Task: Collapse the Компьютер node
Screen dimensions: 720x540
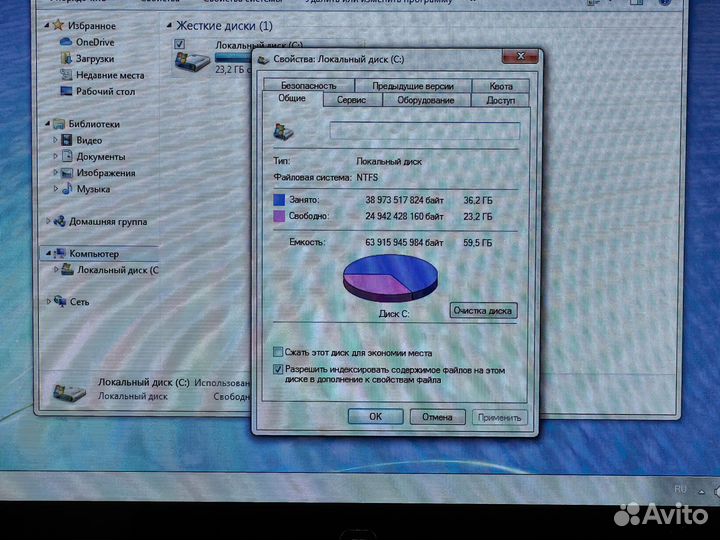Action: click(x=48, y=253)
